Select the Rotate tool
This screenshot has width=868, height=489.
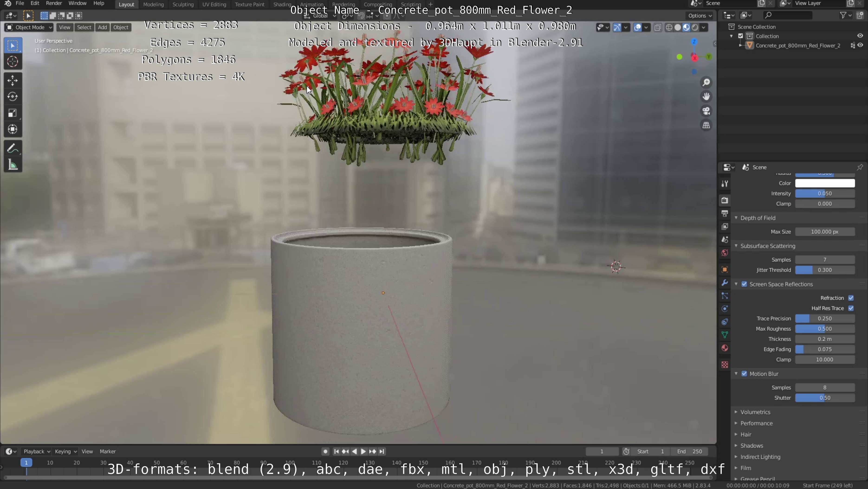13,97
